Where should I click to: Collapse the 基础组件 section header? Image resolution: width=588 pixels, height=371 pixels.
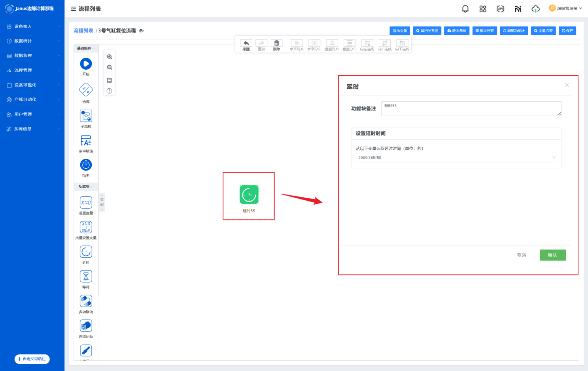(86, 48)
